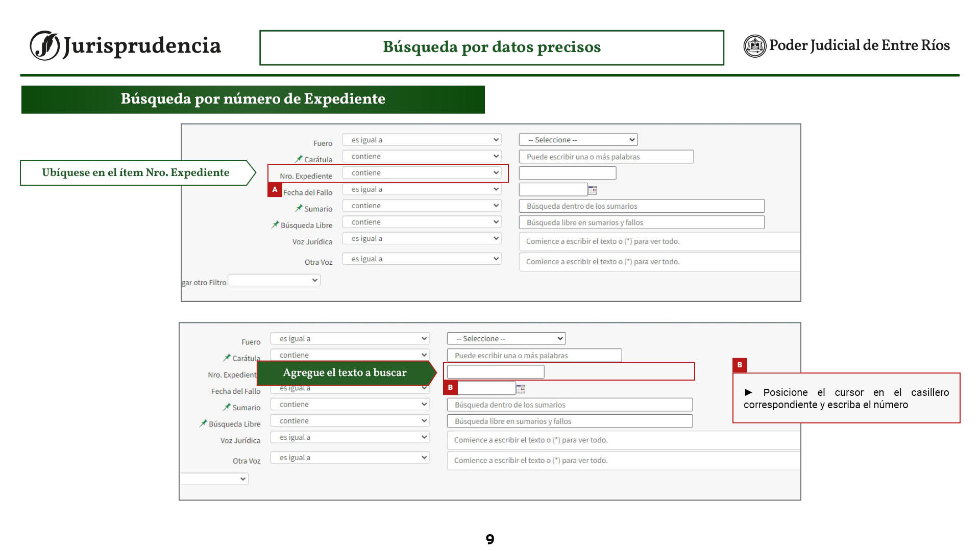Viewport: 980px width, 551px height.
Task: Click 'Búsqueda libre en sumarios y fallos' field in lower form
Action: [570, 421]
